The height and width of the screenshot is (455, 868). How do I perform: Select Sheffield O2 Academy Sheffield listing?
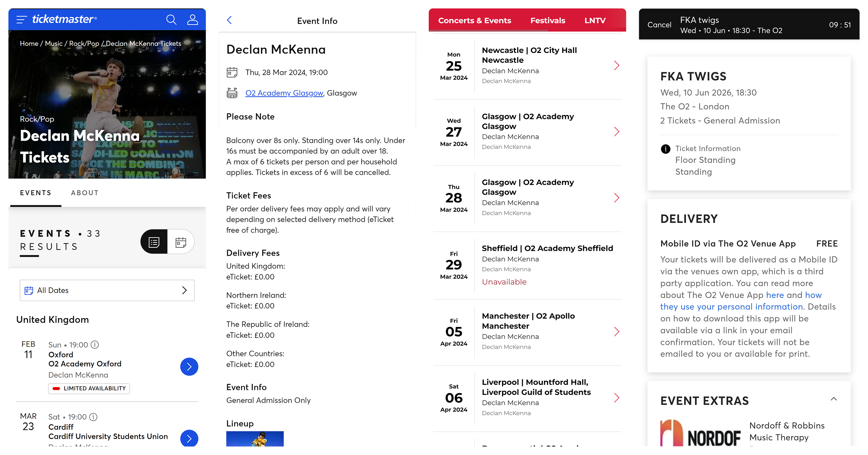click(x=527, y=266)
